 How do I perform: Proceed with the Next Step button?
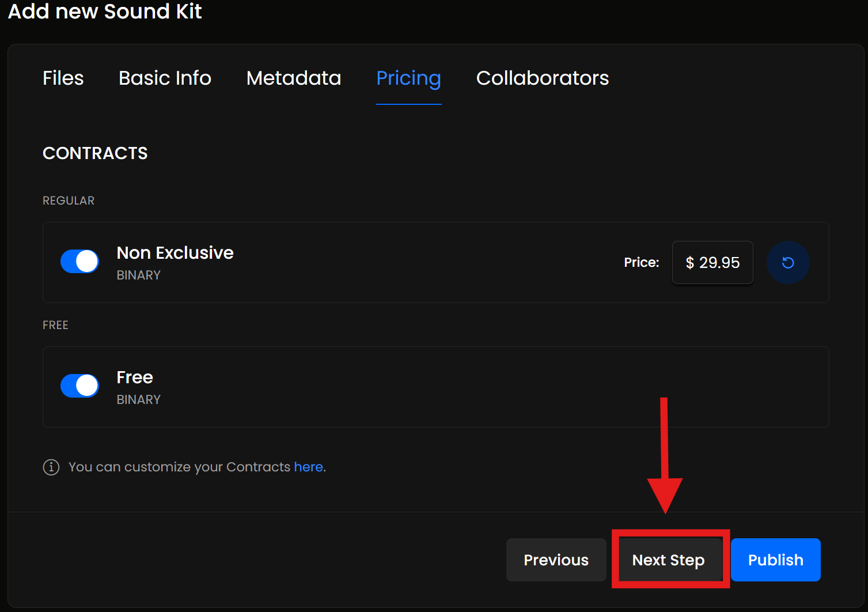tap(669, 560)
